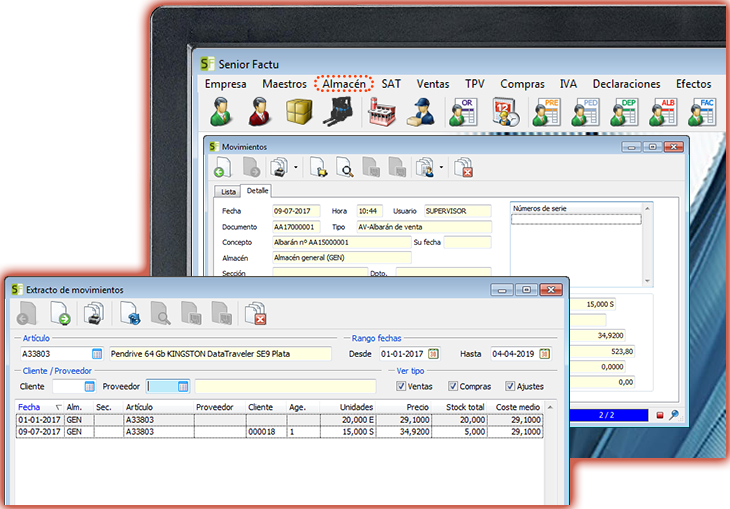Switch to Detalle tab in Movimientos
The height and width of the screenshot is (509, 730).
pos(257,190)
